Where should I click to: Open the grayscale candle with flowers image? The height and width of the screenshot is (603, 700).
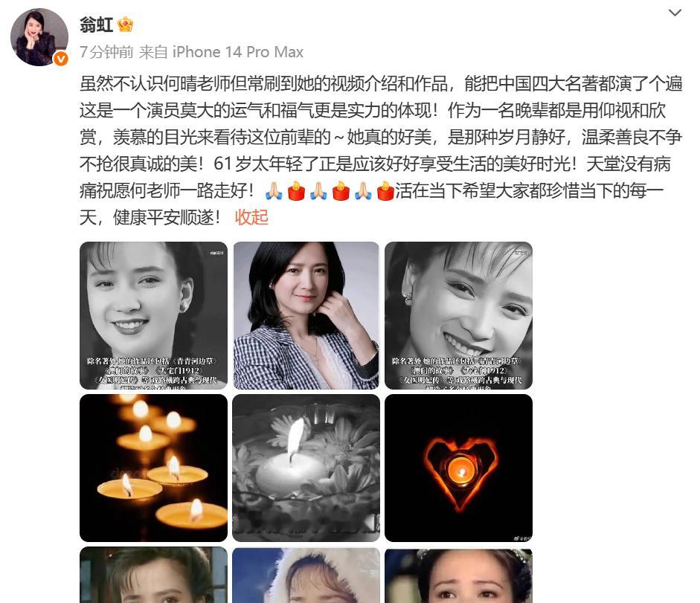point(306,468)
